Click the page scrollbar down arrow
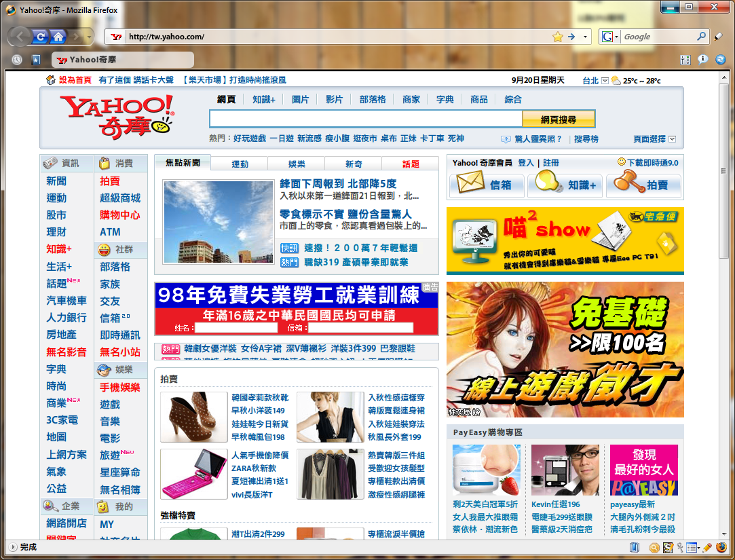The image size is (735, 560). pos(724,534)
